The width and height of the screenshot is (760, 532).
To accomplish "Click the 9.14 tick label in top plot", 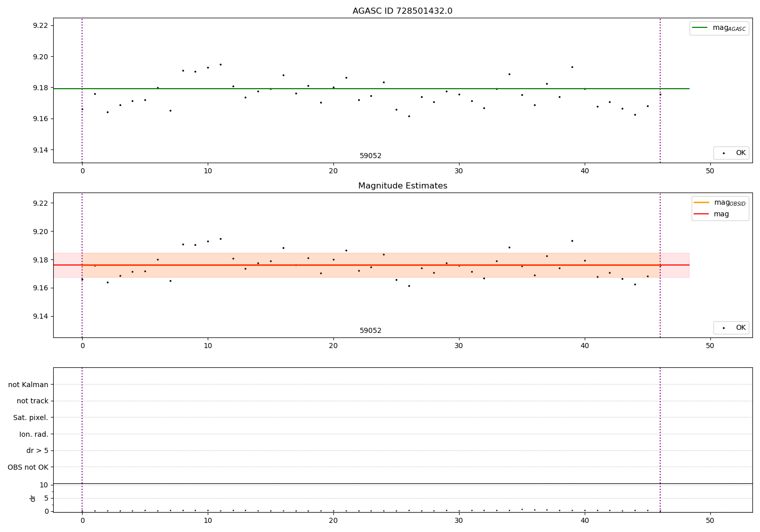I will coord(40,150).
